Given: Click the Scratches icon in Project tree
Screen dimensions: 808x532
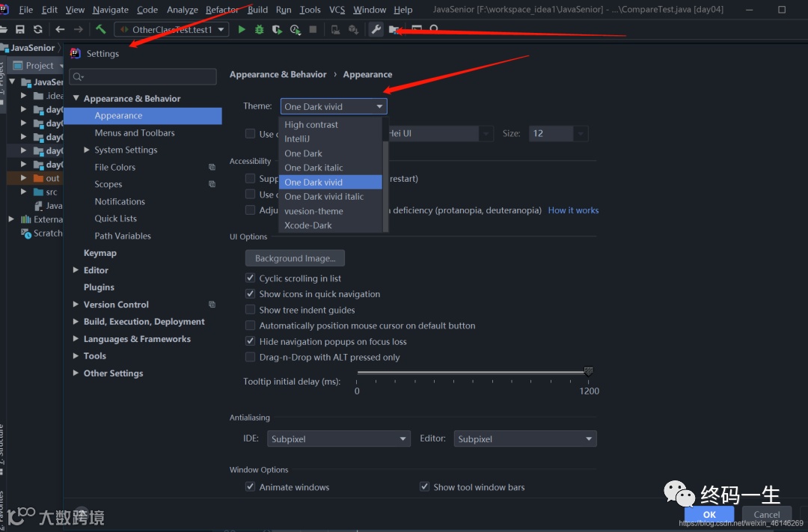Looking at the screenshot, I should tap(25, 233).
